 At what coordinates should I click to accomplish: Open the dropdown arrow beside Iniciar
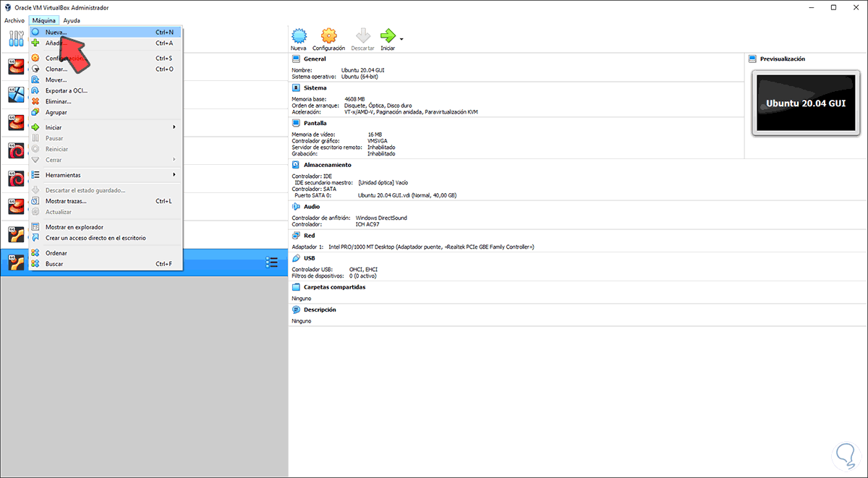[x=401, y=38]
